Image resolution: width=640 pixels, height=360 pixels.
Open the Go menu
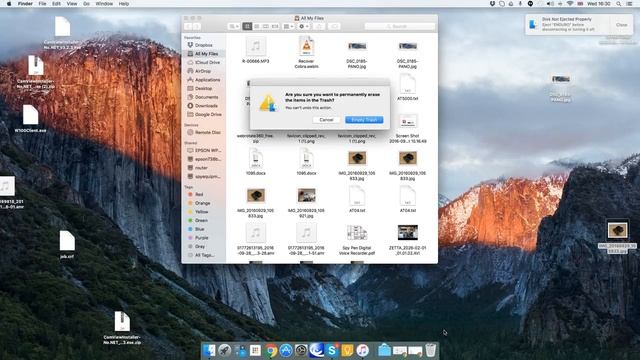[x=87, y=4]
